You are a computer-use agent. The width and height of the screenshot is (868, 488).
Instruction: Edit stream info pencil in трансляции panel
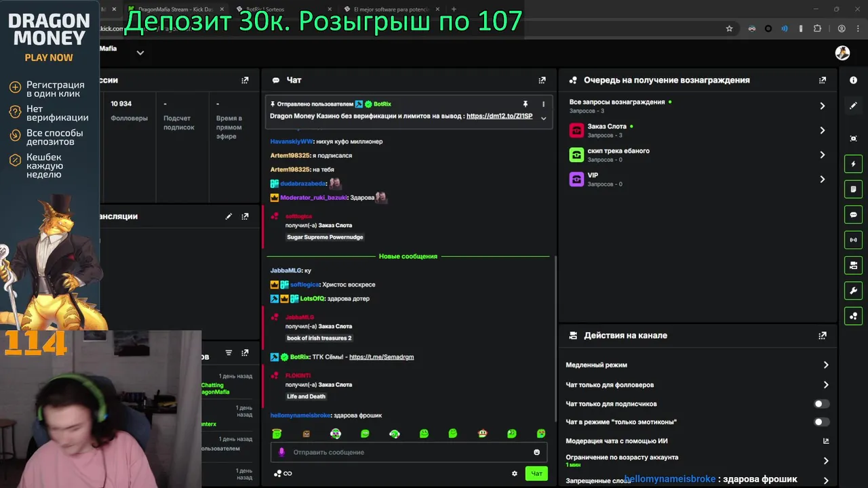click(x=229, y=216)
